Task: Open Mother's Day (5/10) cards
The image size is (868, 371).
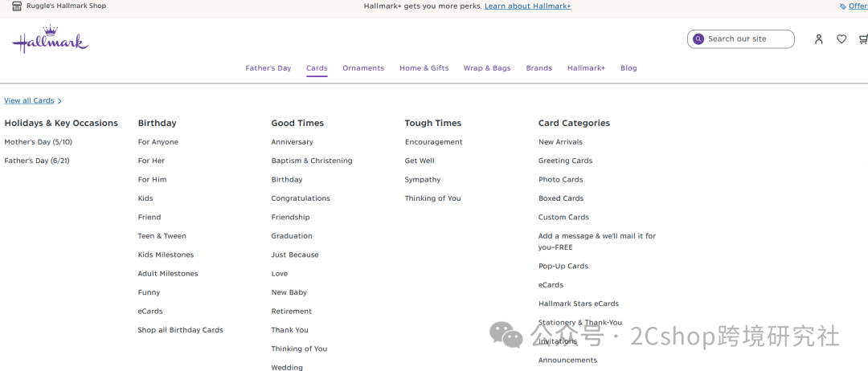Action: (39, 142)
